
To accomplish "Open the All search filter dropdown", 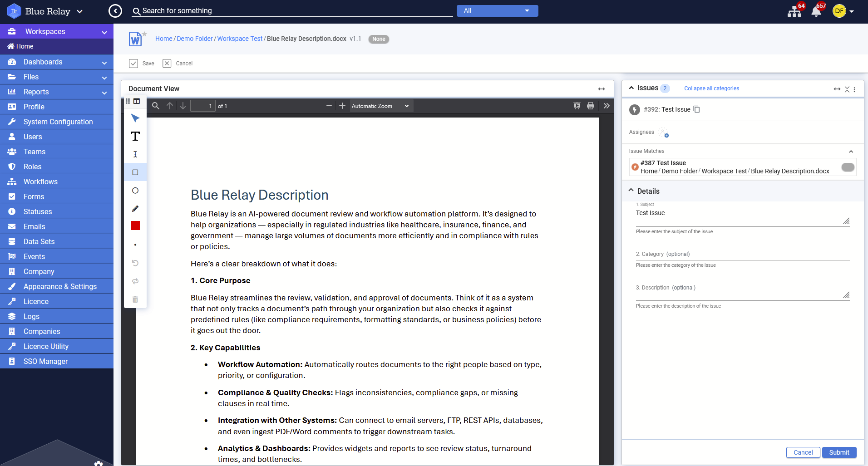I will 497,11.
